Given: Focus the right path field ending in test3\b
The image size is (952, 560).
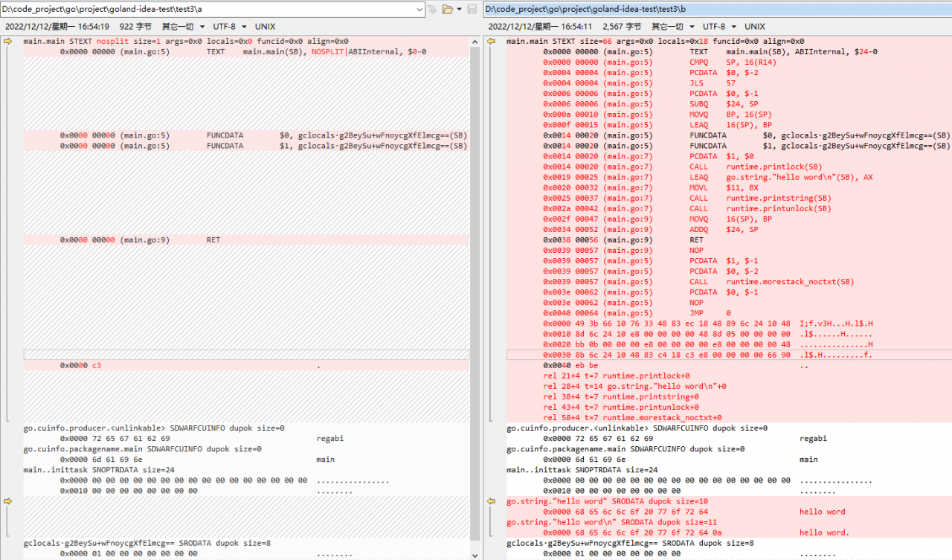Looking at the screenshot, I should (x=717, y=10).
